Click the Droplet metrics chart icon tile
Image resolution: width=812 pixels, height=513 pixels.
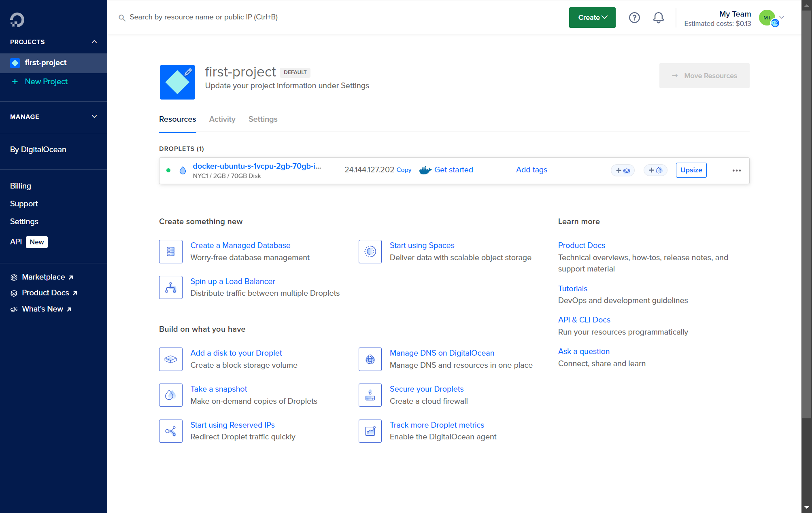tap(370, 431)
